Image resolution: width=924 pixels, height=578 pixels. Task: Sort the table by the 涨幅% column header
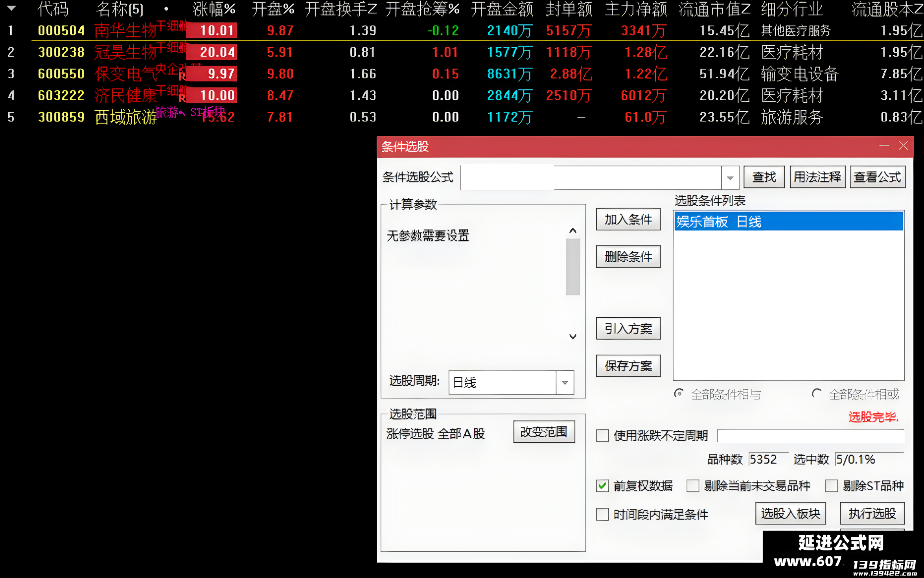(214, 9)
